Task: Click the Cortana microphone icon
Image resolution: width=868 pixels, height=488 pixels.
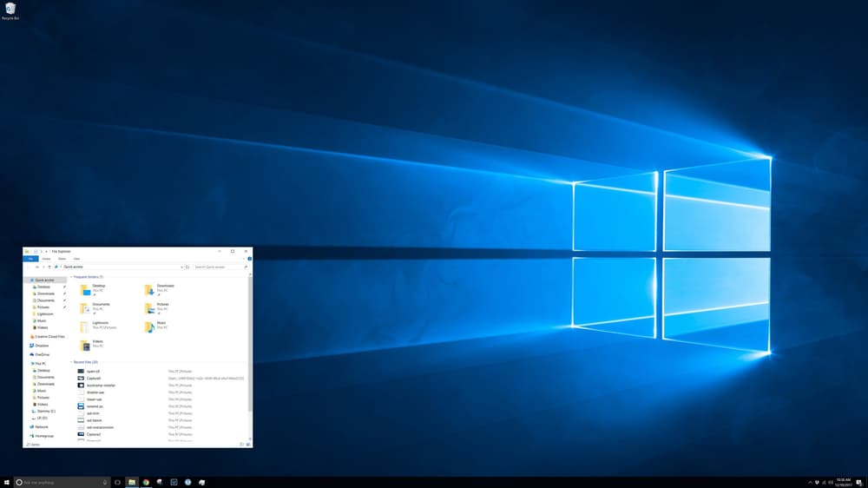Action: pyautogui.click(x=105, y=483)
